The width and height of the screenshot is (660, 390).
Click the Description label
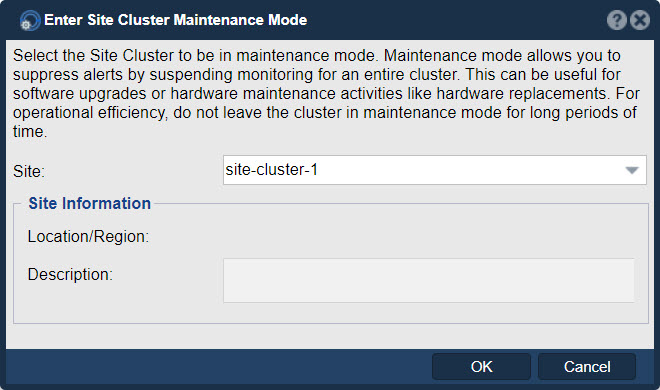[x=70, y=275]
